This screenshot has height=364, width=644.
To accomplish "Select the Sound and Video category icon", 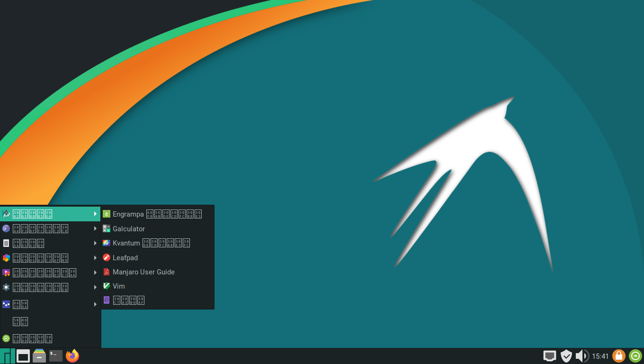I will tap(6, 273).
